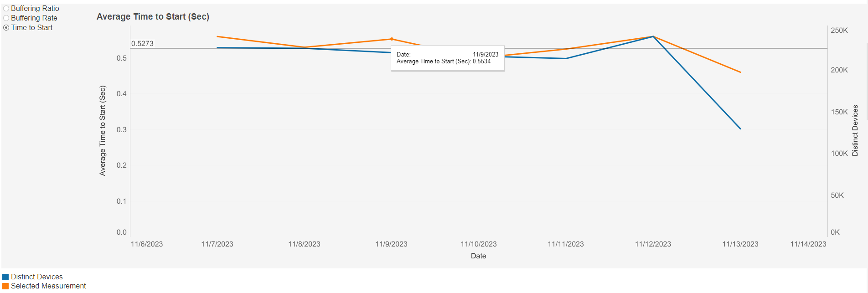Click the 250K tick on the right axis

coord(839,31)
